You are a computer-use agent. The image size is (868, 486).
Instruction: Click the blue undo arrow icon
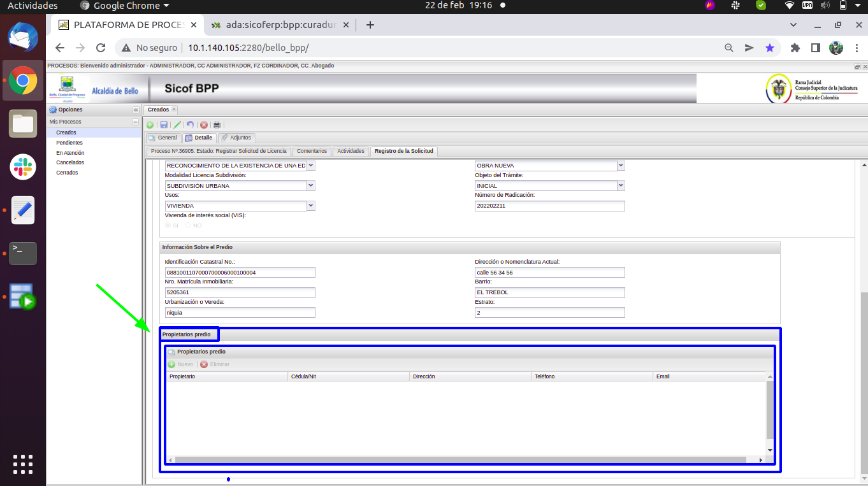click(190, 125)
